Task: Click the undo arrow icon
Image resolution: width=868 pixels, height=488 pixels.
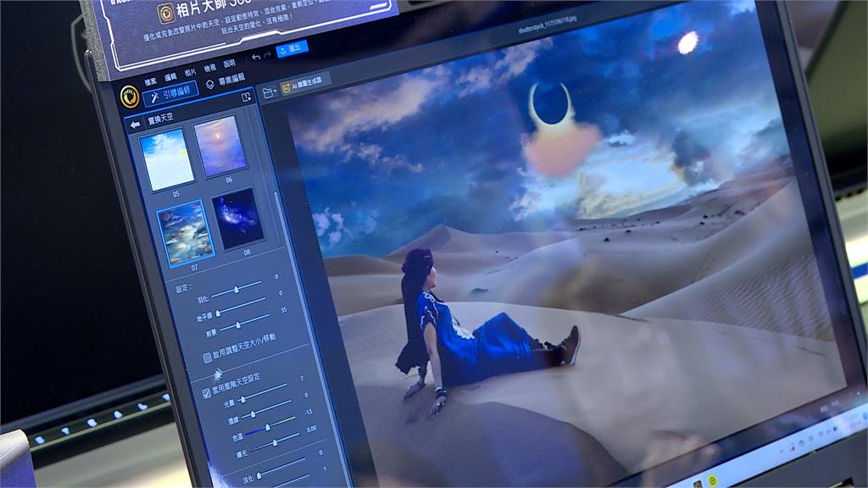Action: click(256, 57)
